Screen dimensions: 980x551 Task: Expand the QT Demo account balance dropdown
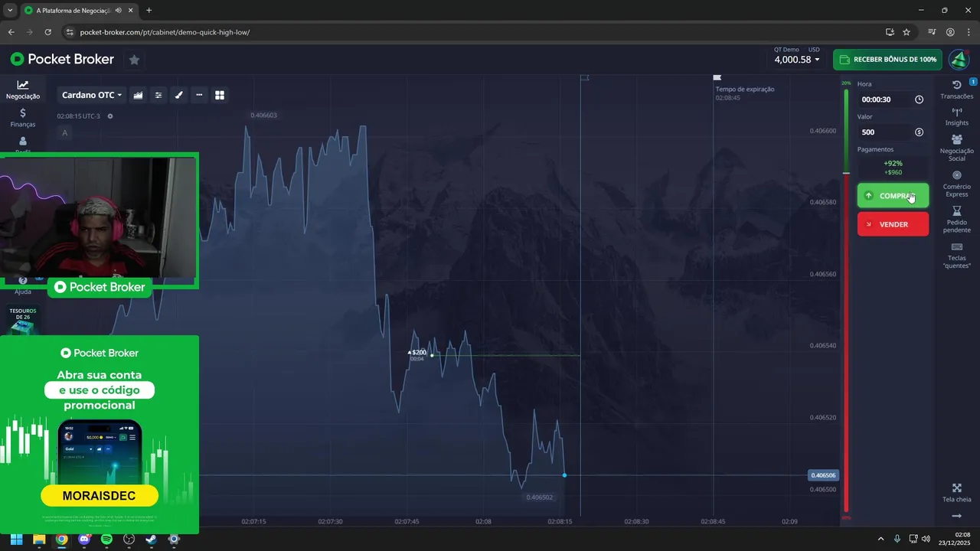[x=797, y=56]
